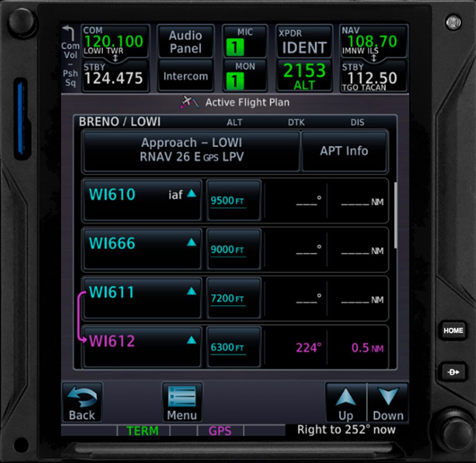
Task: Tap the COM frequency swap arrows
Action: [115, 58]
